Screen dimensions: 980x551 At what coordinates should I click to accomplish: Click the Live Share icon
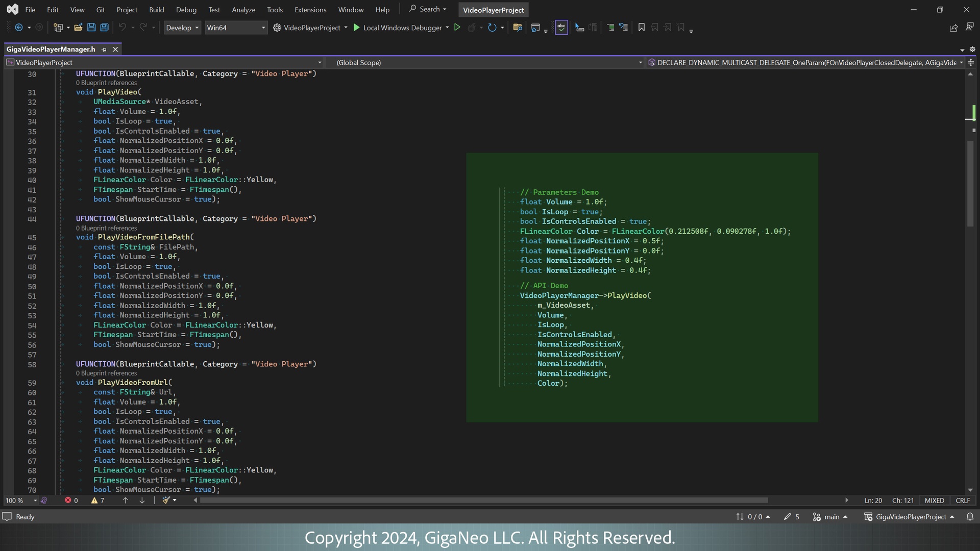tap(953, 28)
